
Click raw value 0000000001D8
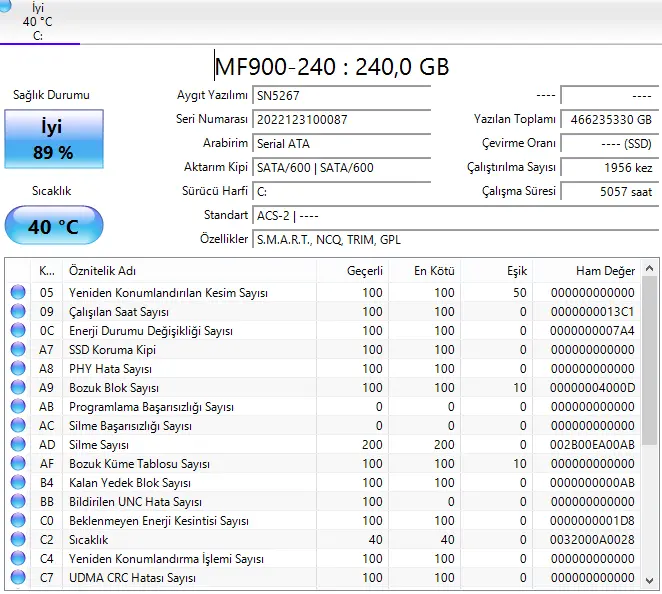592,521
